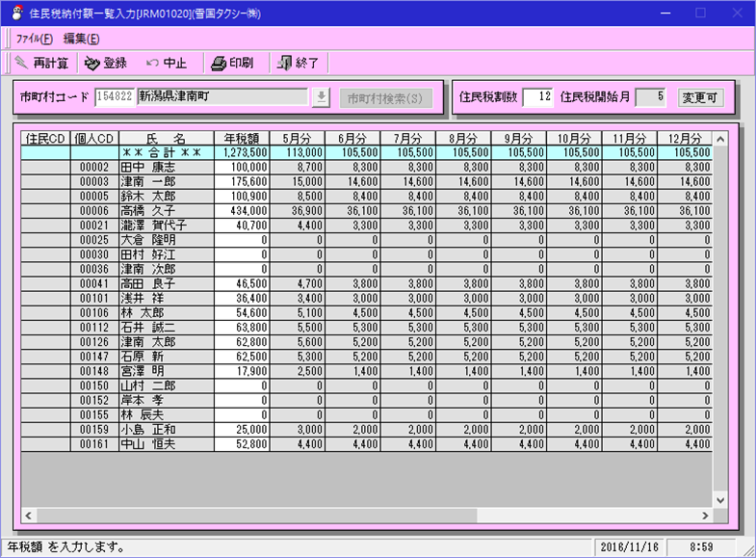Image resolution: width=756 pixels, height=558 pixels.
Task: Click the 印刷 print toolbar icon
Action: [x=219, y=64]
